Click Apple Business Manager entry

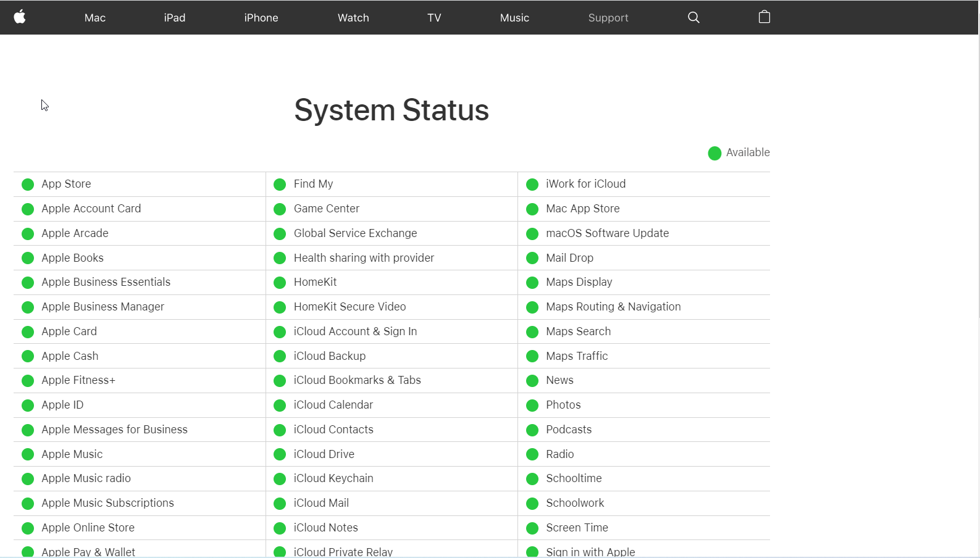point(103,307)
